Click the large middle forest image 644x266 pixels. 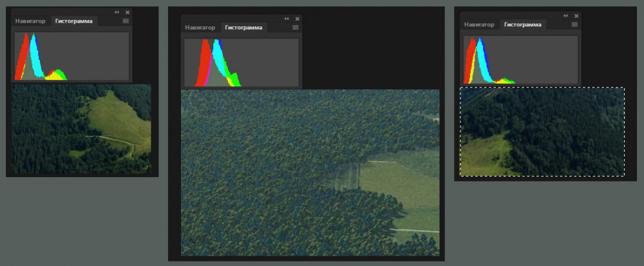pos(310,173)
